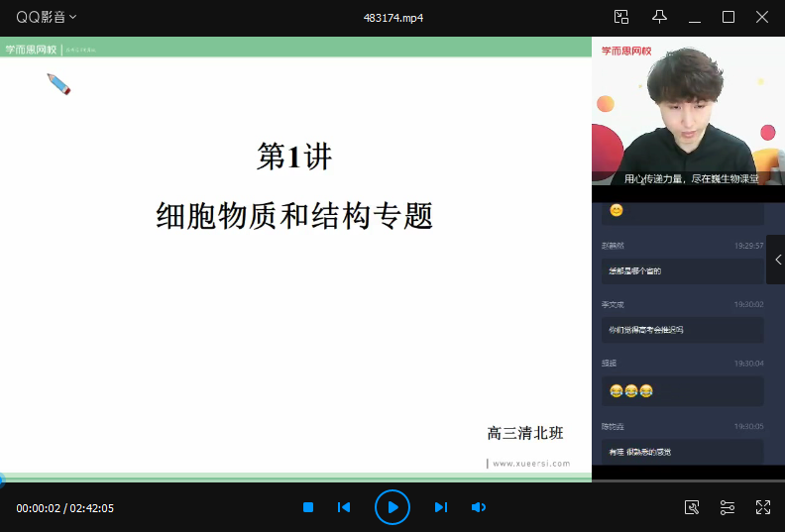Maximize the QQ影音 player window
This screenshot has width=785, height=532.
[729, 17]
